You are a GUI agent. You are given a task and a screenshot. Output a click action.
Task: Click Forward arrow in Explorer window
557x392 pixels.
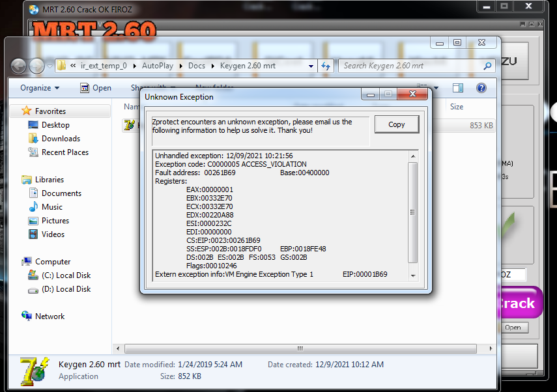36,66
